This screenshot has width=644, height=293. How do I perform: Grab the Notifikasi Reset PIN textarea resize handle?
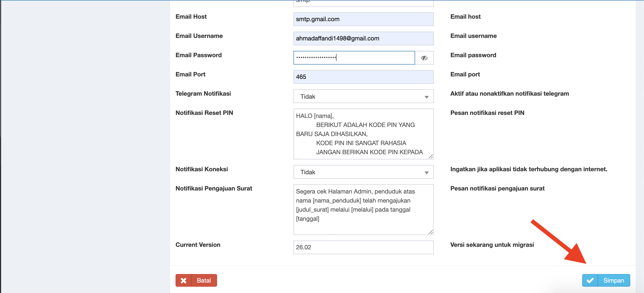coord(431,156)
